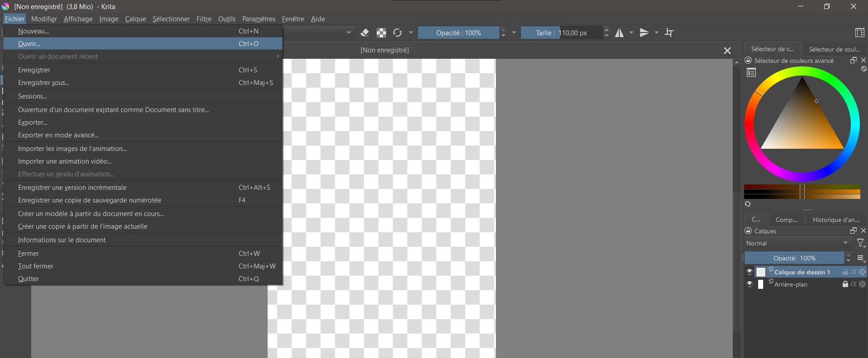Choose Ouvrir... in the Fichier menu
The image size is (868, 358).
(143, 44)
